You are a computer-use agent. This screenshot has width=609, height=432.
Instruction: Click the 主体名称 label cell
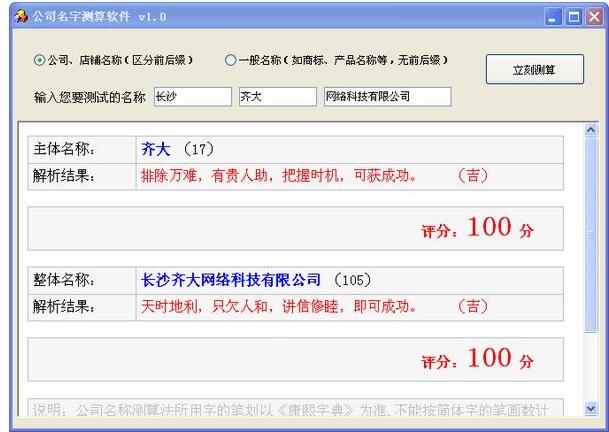pos(82,150)
